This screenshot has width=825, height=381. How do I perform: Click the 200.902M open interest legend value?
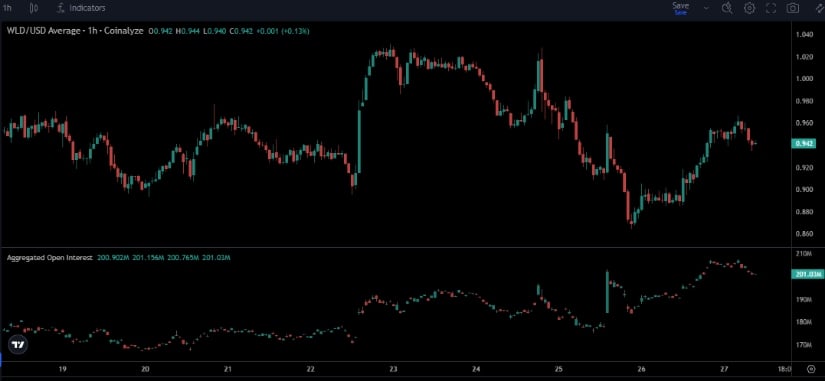113,258
